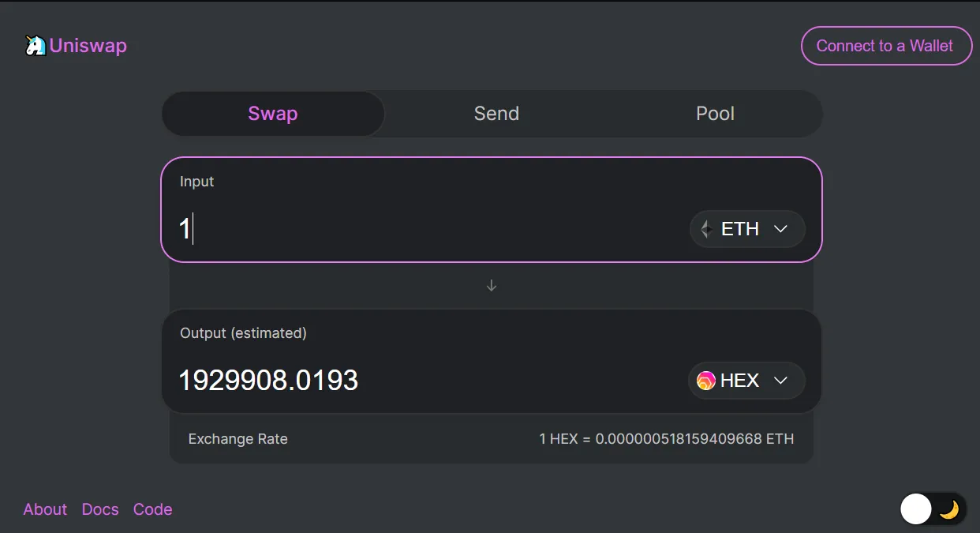Click the moon icon on theme switch

tap(949, 509)
